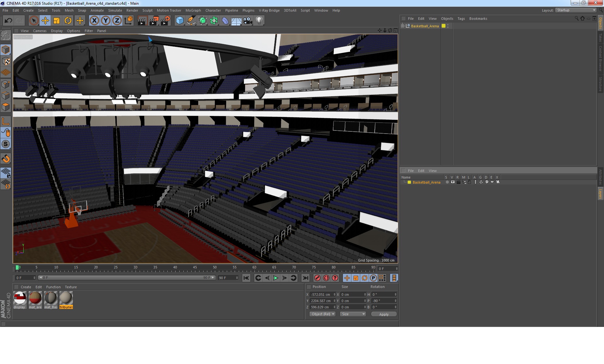Select the Move tool in top toolbar
The height and width of the screenshot is (364, 604).
pos(45,21)
